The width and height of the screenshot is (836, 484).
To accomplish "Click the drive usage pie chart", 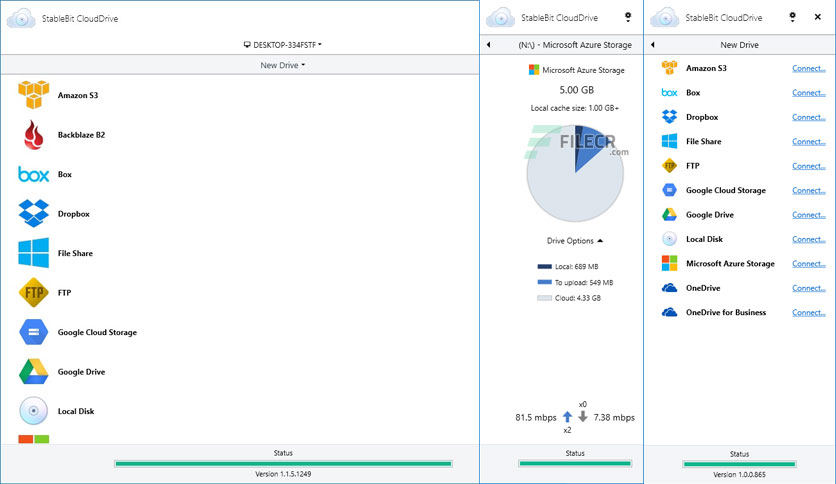I will (x=575, y=173).
